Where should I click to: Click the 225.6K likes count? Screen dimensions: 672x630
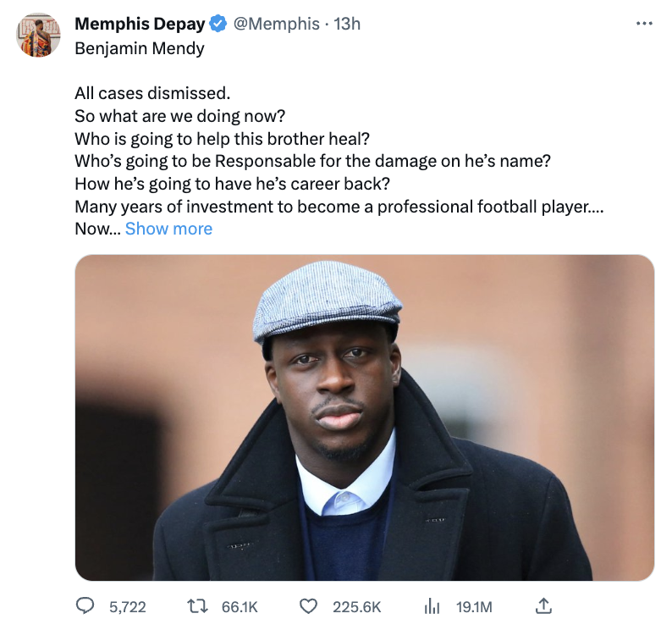click(355, 606)
